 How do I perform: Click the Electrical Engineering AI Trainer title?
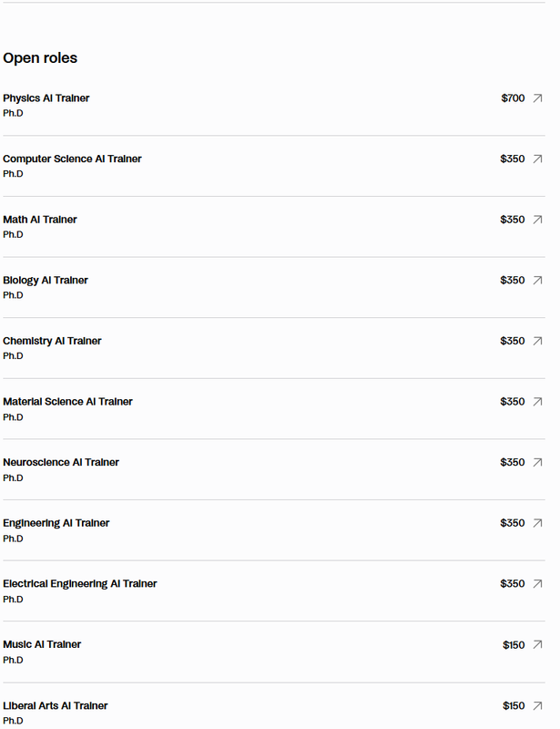(80, 584)
